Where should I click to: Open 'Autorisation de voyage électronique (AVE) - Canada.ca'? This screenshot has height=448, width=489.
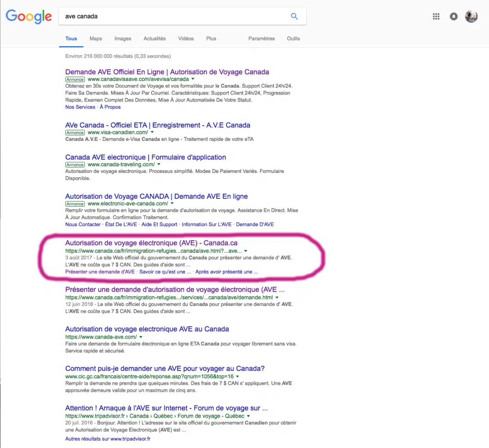point(151,243)
